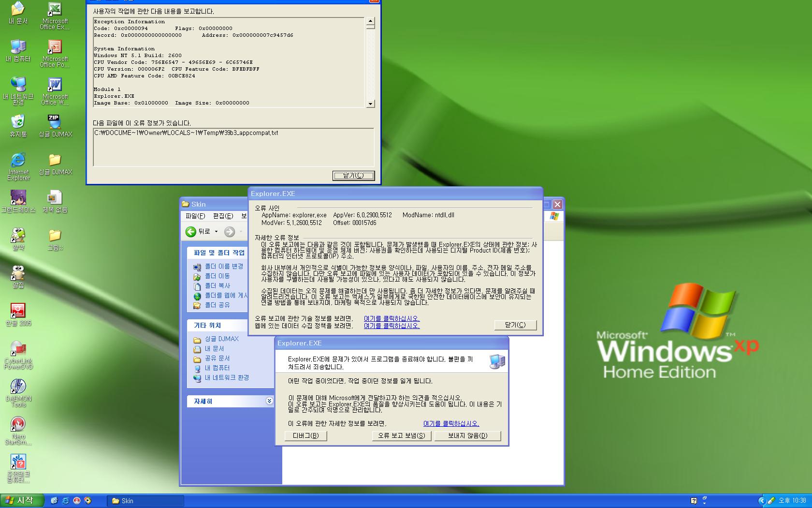Click 폴더 이동 task link
This screenshot has width=812, height=508.
(x=217, y=276)
